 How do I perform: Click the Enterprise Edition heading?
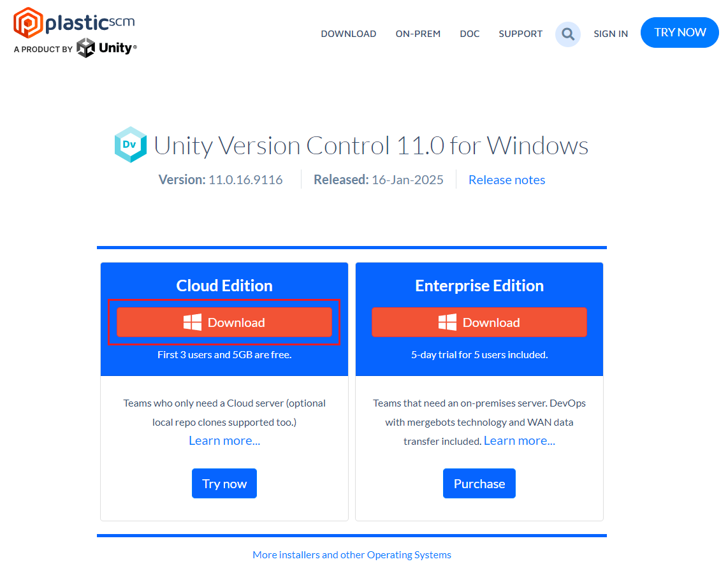(x=479, y=286)
